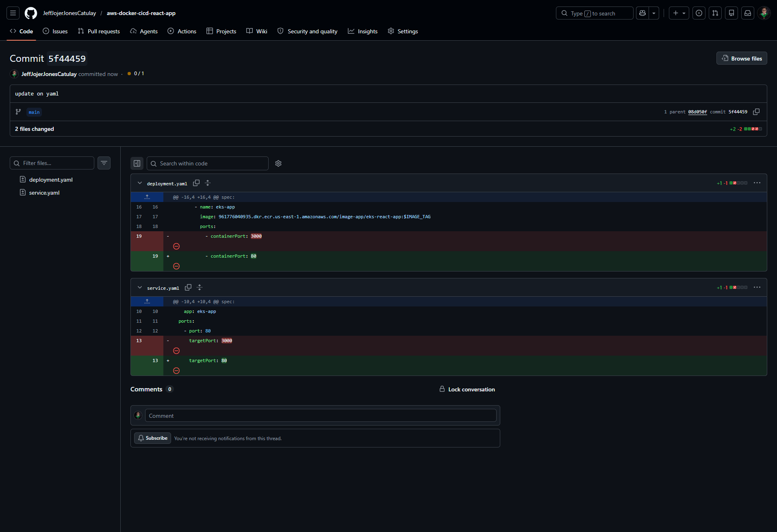777x532 pixels.
Task: Select service.yaml in file tree
Action: coord(44,193)
